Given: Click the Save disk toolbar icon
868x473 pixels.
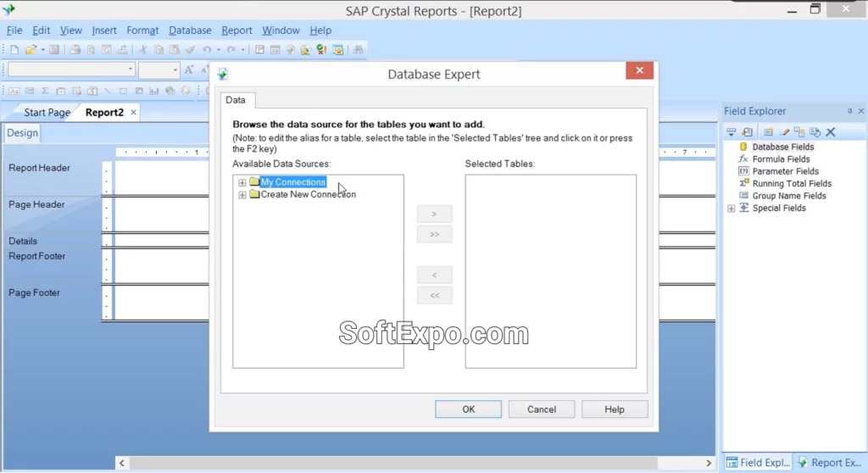Looking at the screenshot, I should coord(54,50).
